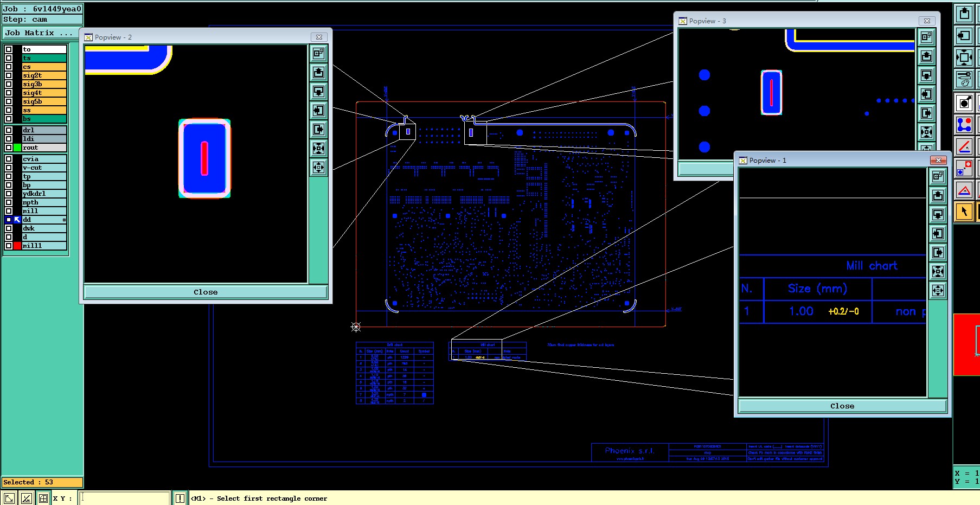Click the pop-out icon in Popview 2

(319, 53)
